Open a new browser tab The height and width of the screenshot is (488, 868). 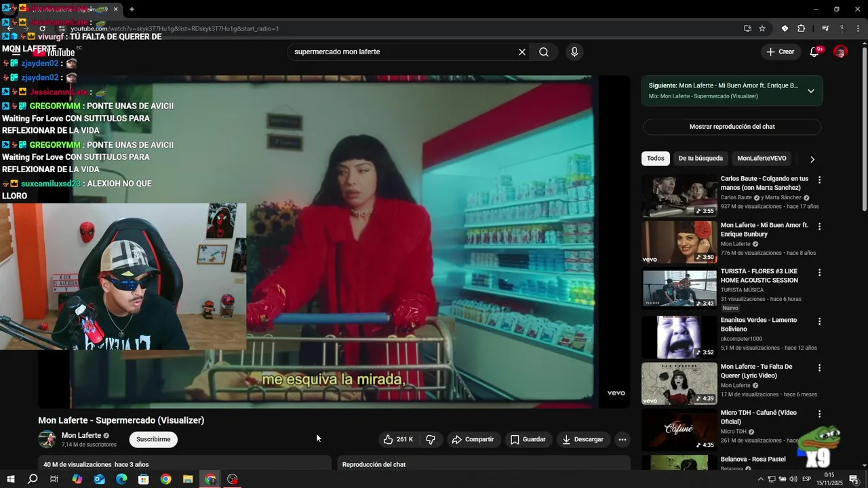[132, 9]
